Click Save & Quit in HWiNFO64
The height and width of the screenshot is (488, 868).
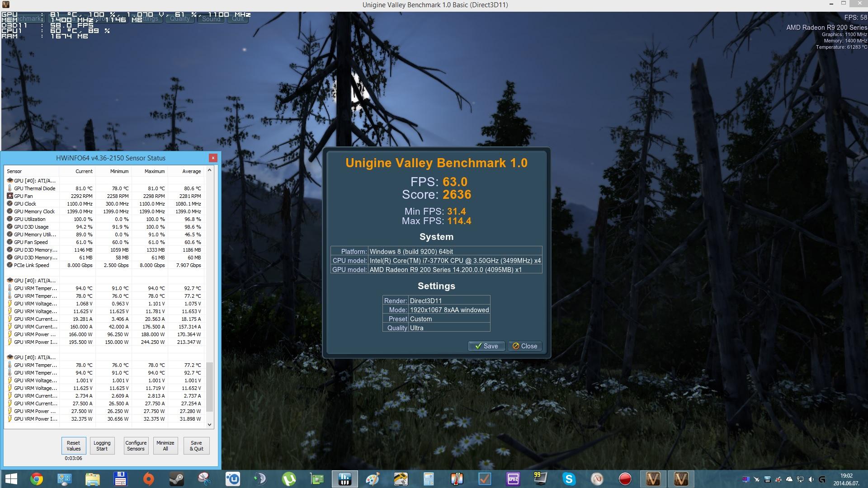coord(196,446)
